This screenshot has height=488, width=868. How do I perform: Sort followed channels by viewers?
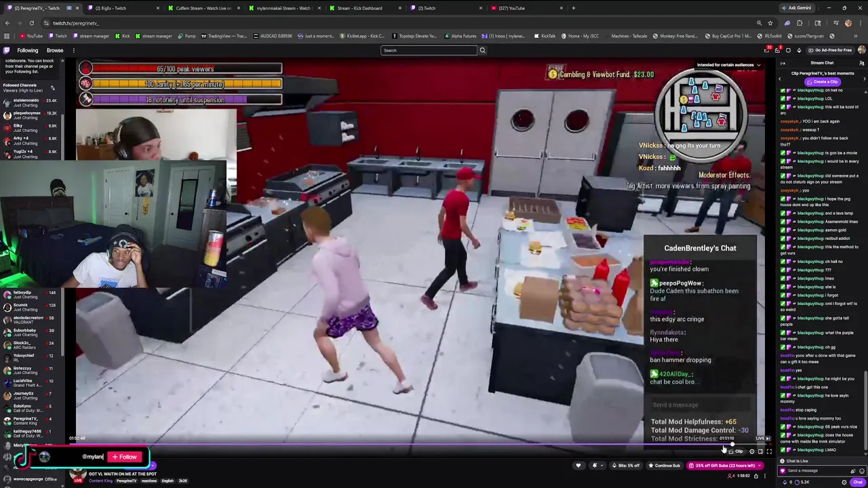click(x=52, y=88)
